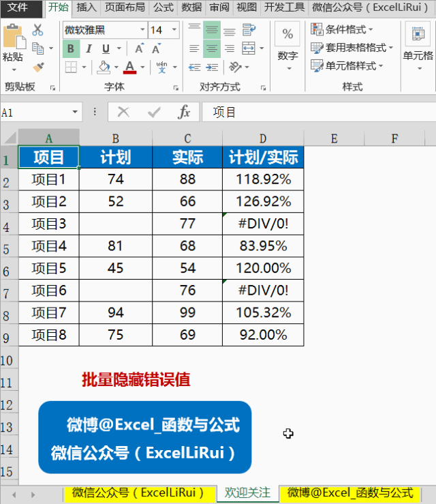Open Font group dialog launcher
The image size is (436, 504).
176,88
